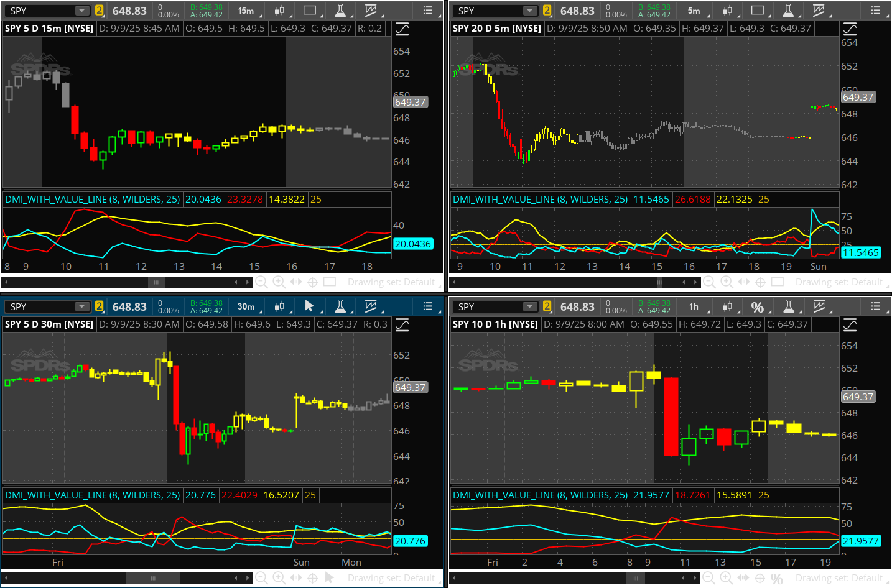Open Studies flask in 15m chart

[340, 11]
